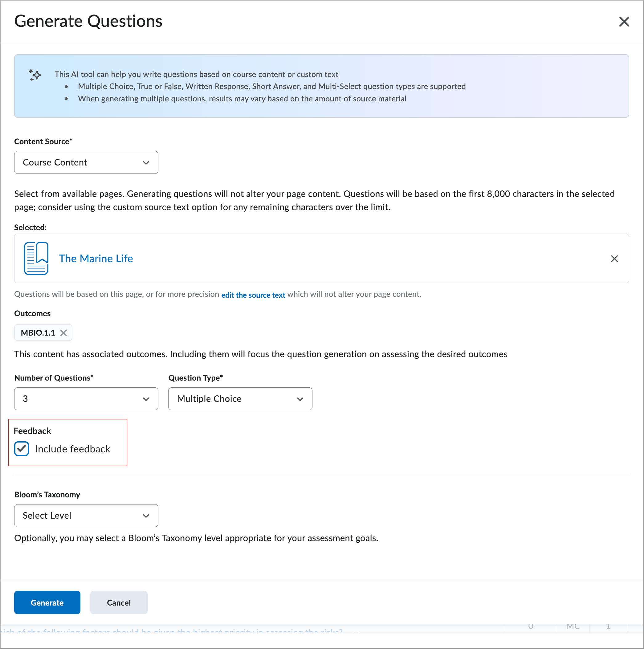The height and width of the screenshot is (649, 644).
Task: Click Content Source dropdown chevron arrow
Action: [x=146, y=163]
